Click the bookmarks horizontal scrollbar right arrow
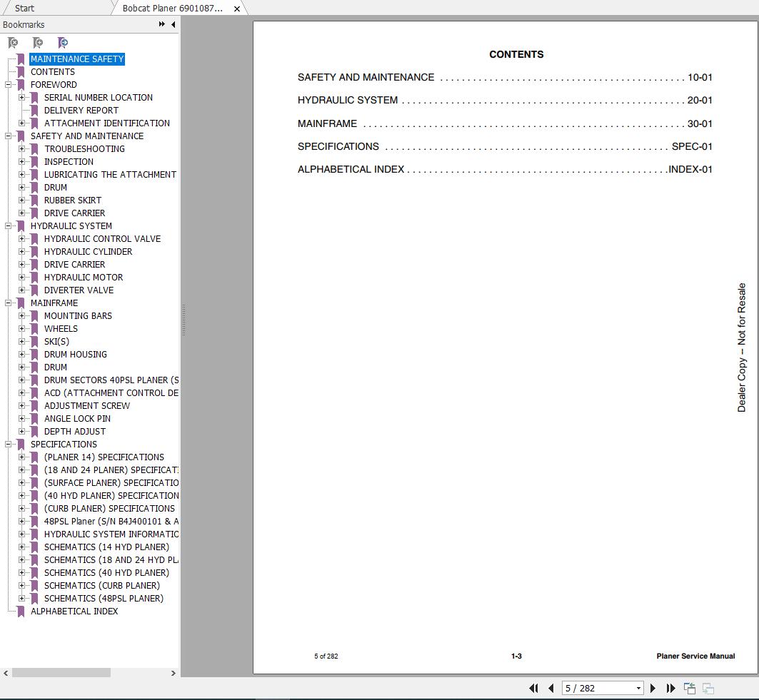The height and width of the screenshot is (700, 759). tap(174, 673)
